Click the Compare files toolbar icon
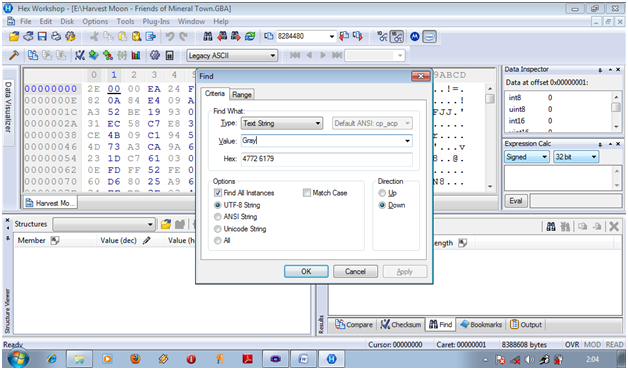 [33, 55]
